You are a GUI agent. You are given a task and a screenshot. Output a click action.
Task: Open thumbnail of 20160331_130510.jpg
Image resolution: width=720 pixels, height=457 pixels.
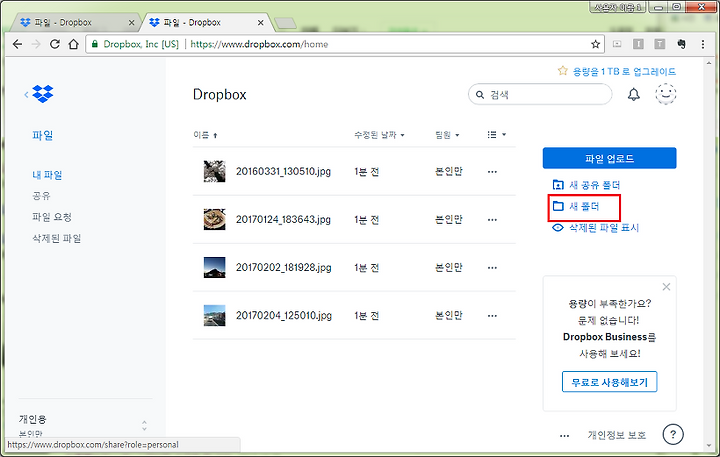pyautogui.click(x=214, y=171)
